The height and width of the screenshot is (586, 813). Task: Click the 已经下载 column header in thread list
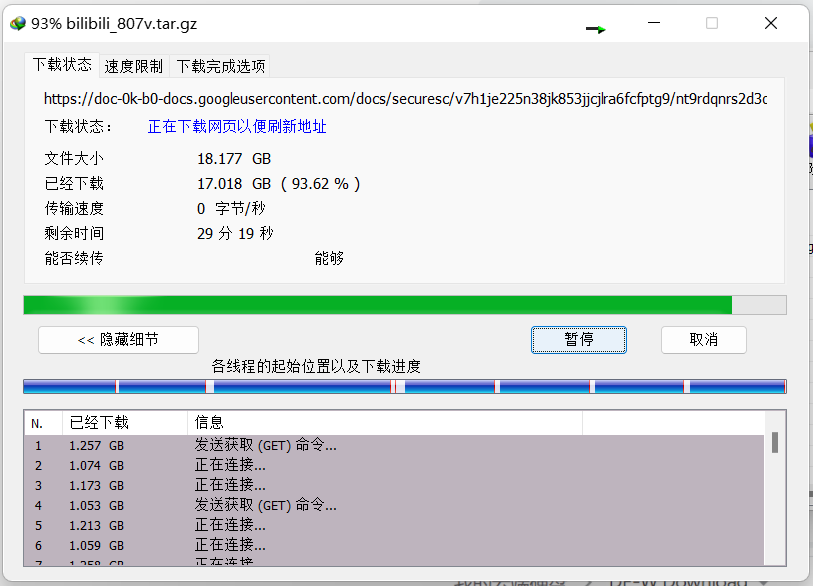click(x=125, y=423)
